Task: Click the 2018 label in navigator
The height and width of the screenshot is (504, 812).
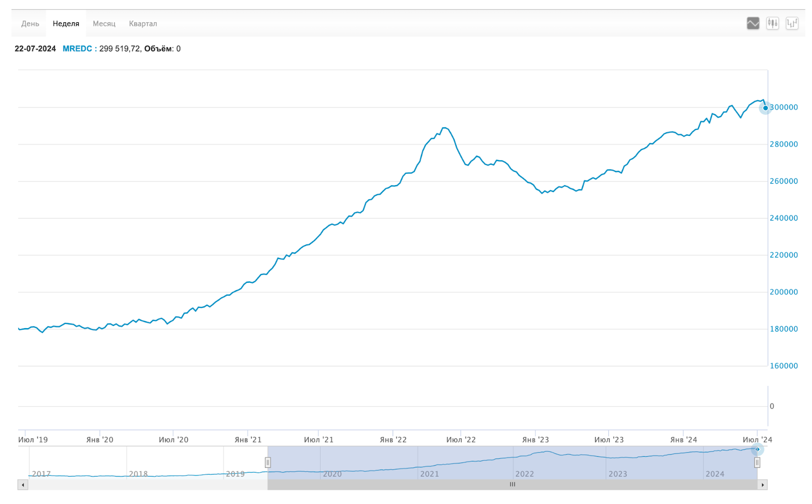Action: pyautogui.click(x=138, y=474)
